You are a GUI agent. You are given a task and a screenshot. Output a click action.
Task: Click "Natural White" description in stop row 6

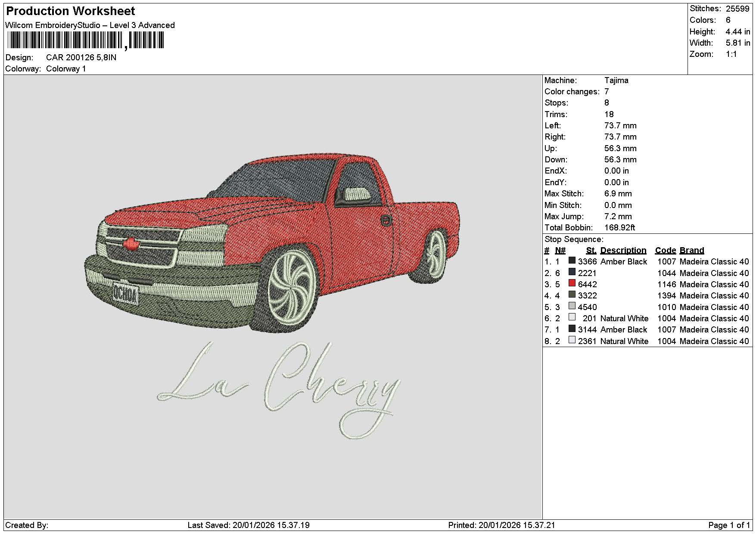(x=624, y=319)
